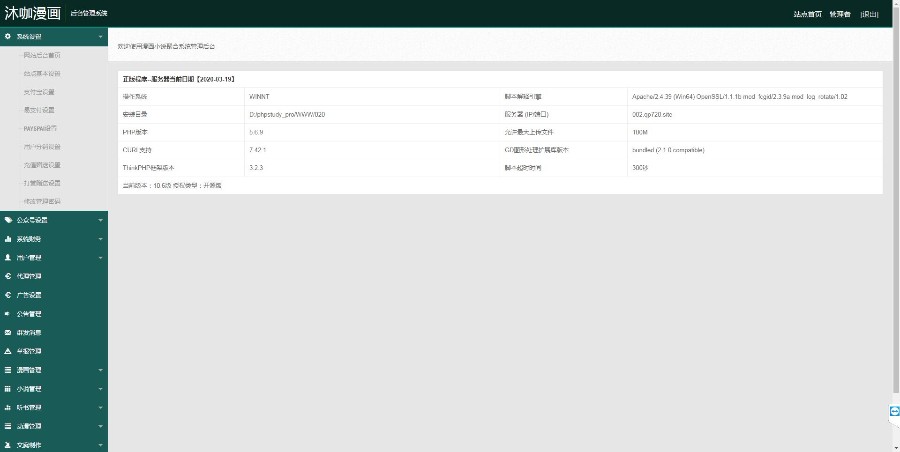Click the [退出] logout link
The height and width of the screenshot is (452, 900).
click(x=869, y=14)
